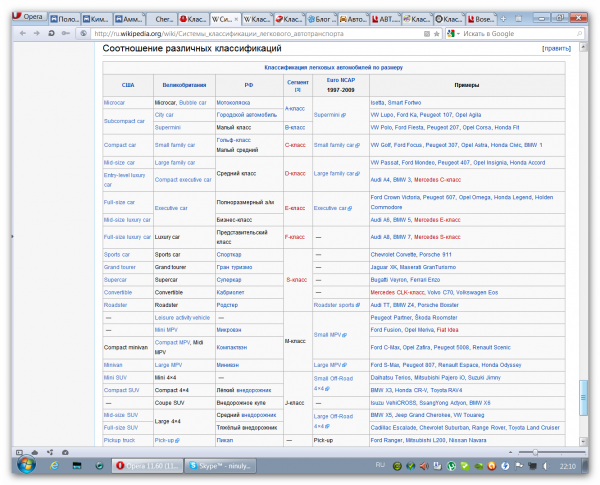Close the active Wikipedia tab
The height and width of the screenshot is (485, 600).
tap(236, 19)
